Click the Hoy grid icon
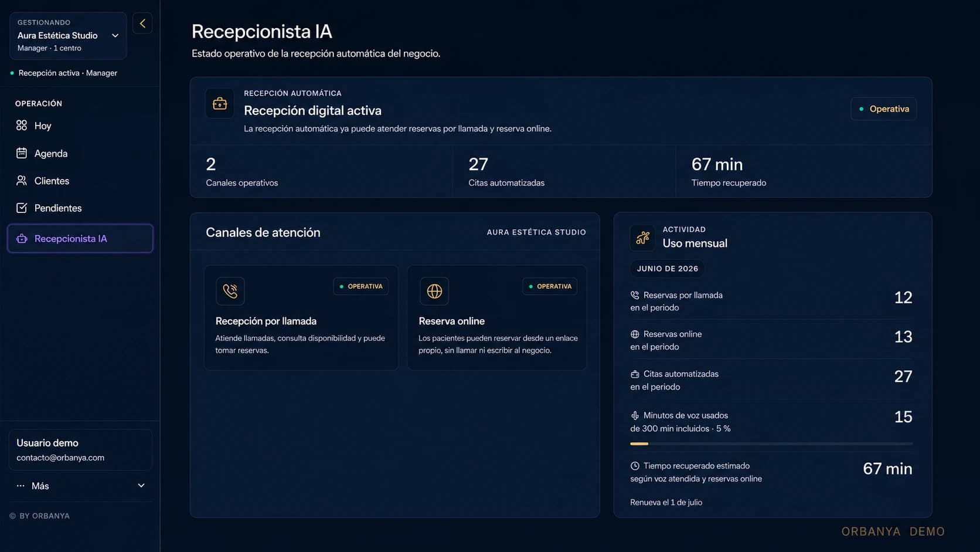The height and width of the screenshot is (552, 980). pyautogui.click(x=22, y=126)
